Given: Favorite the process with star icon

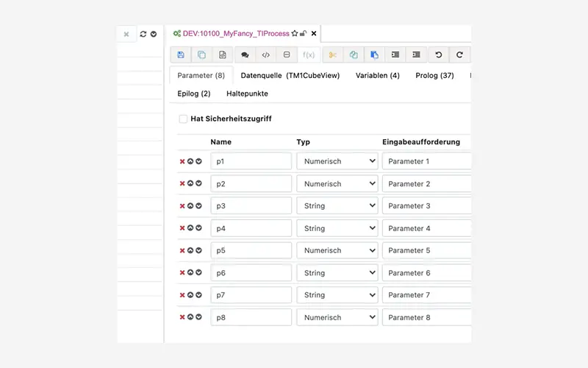Looking at the screenshot, I should [295, 34].
